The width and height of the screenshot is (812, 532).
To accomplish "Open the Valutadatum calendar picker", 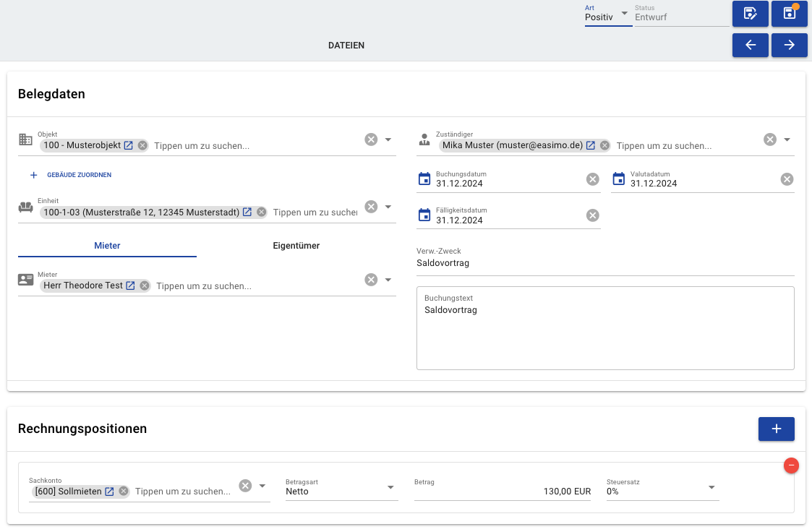I will coord(618,179).
